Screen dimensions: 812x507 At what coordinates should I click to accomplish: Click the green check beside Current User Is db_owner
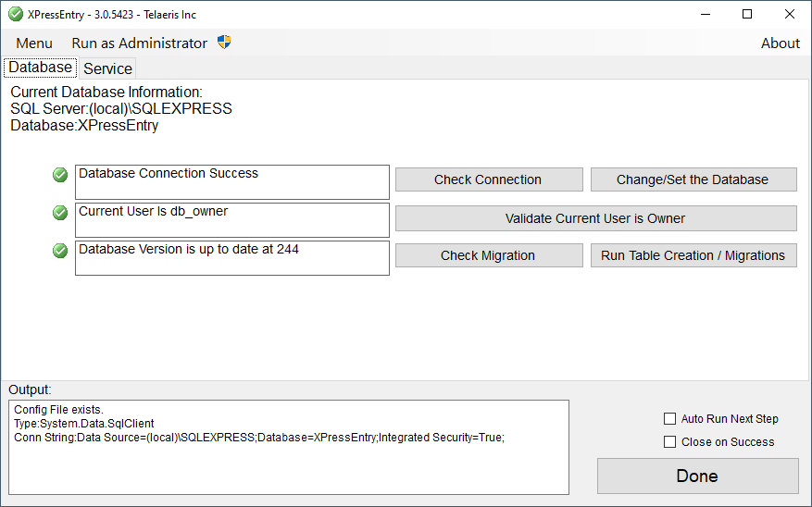point(60,213)
